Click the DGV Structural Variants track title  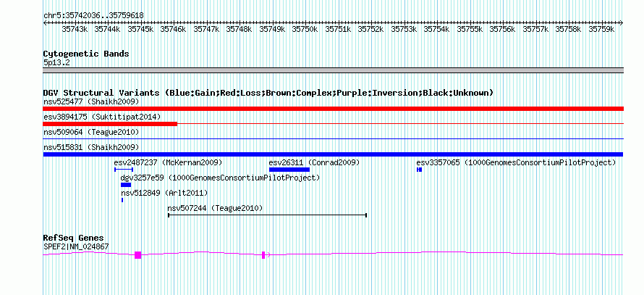tap(268, 93)
